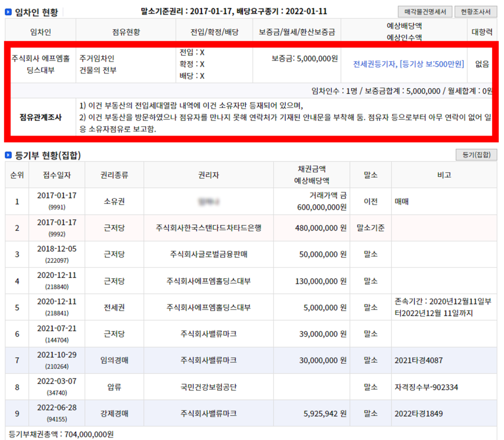Click the blue icon beside 임차인 현황

pyautogui.click(x=8, y=12)
